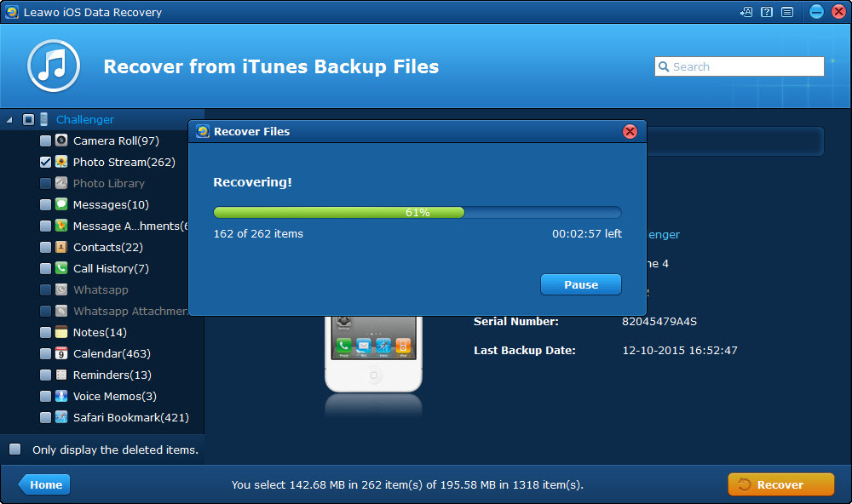This screenshot has width=852, height=504.
Task: Check the Messages(10) checkbox
Action: pyautogui.click(x=46, y=204)
